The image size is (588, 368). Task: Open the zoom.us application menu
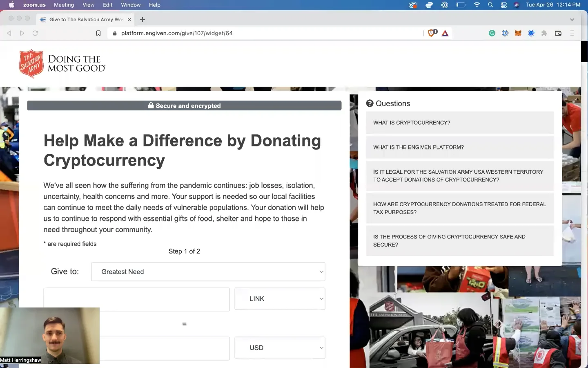34,5
